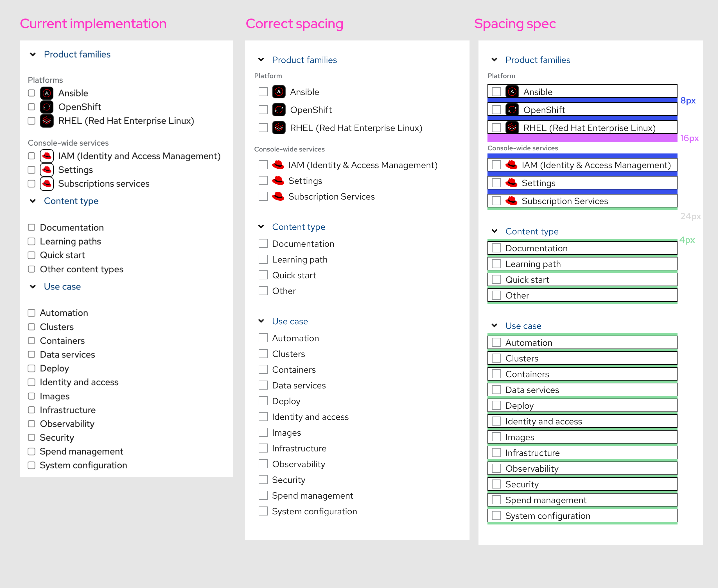
Task: Collapse Content type chevron in Correct spacing
Action: click(x=261, y=227)
